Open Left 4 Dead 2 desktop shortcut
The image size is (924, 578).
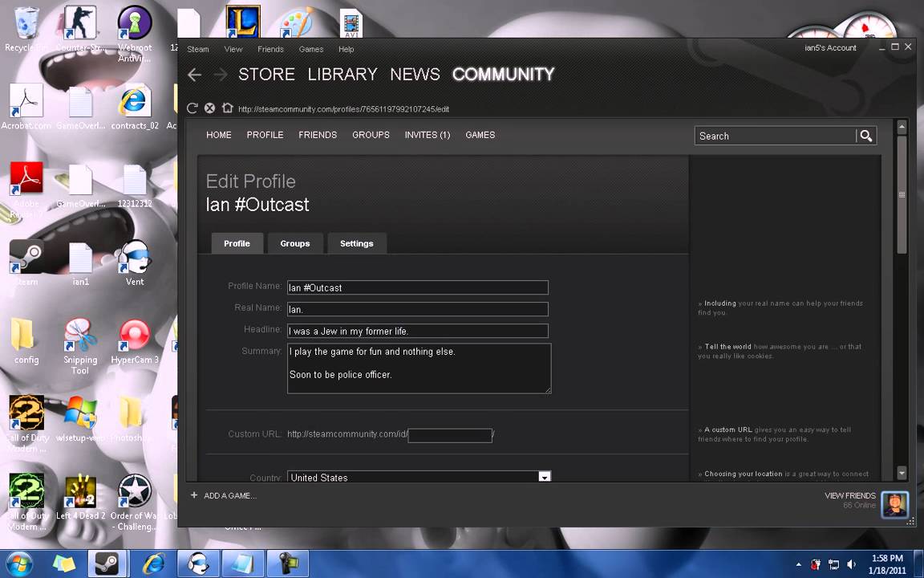click(x=80, y=497)
